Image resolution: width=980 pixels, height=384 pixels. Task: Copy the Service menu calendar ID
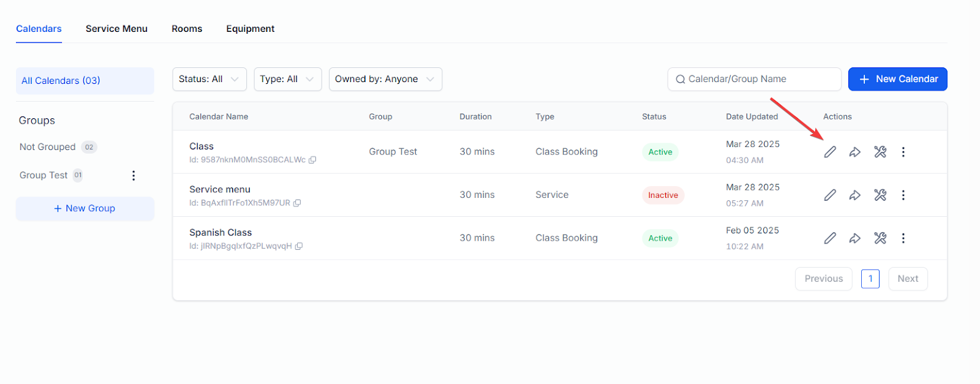(x=297, y=203)
